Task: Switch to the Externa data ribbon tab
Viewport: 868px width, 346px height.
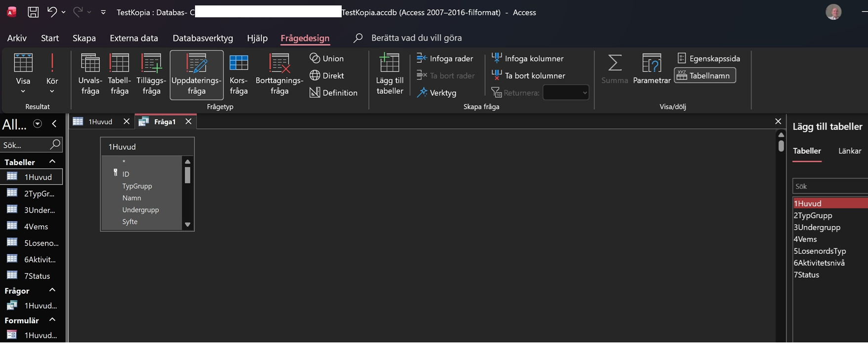Action: (x=134, y=38)
